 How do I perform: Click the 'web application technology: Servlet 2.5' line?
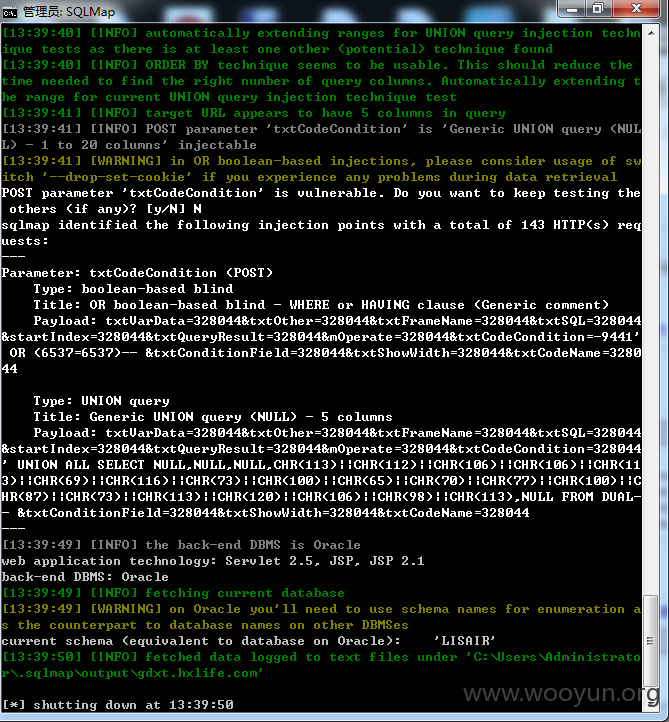click(213, 561)
